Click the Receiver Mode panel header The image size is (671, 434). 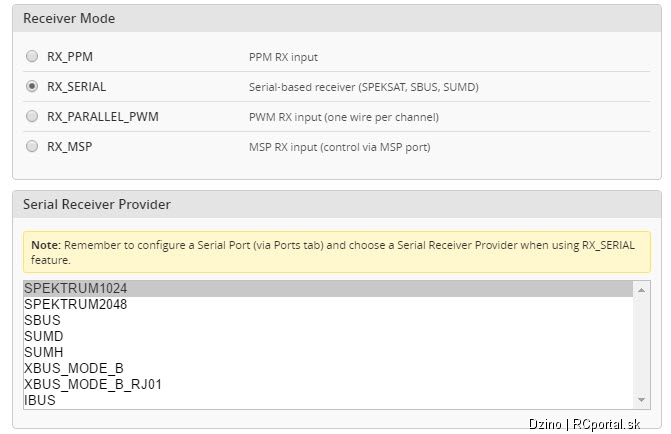pyautogui.click(x=337, y=18)
